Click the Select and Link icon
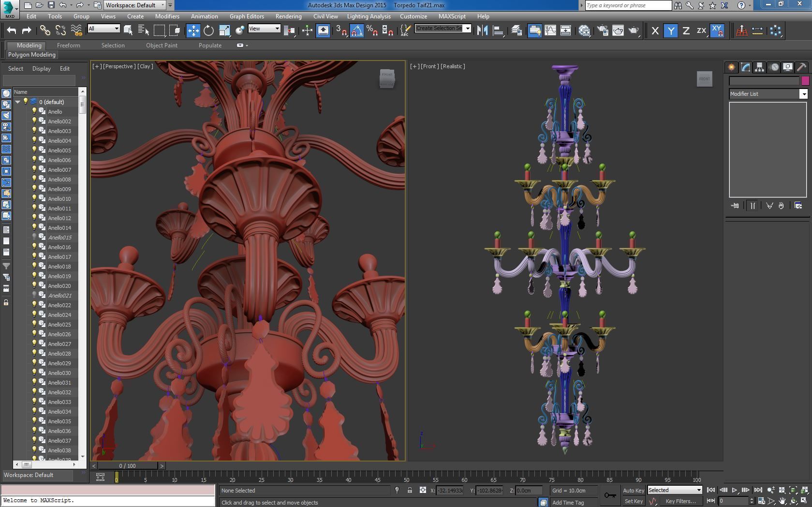Viewport: 812px width, 507px height. [x=45, y=30]
